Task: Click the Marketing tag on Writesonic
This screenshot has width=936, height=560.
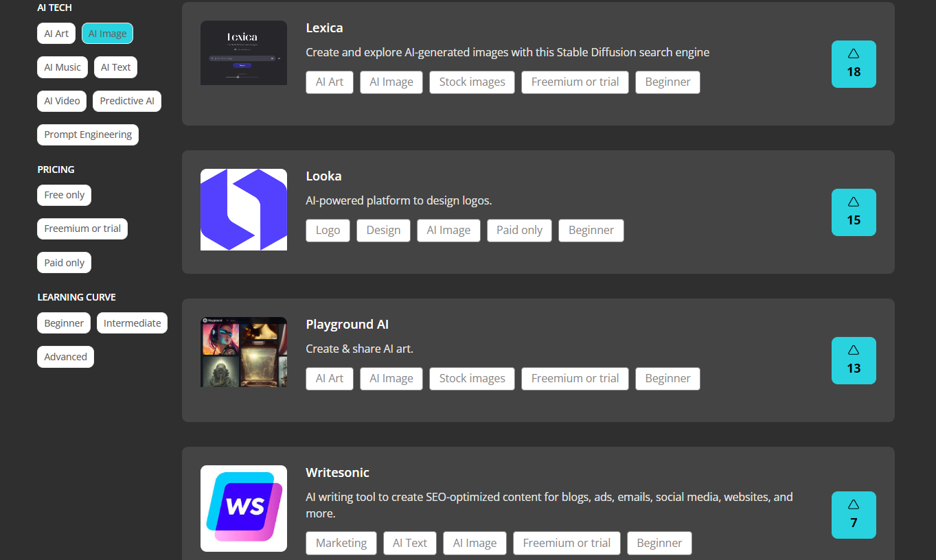Action: pos(341,544)
